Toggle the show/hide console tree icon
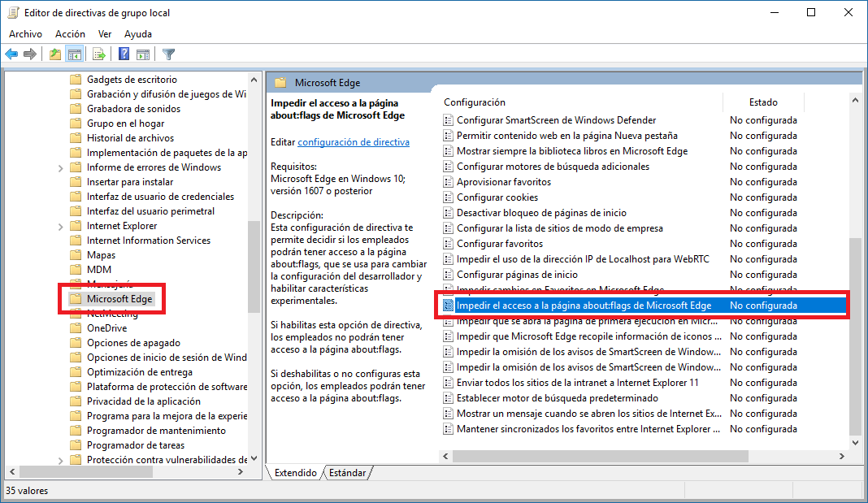 74,54
